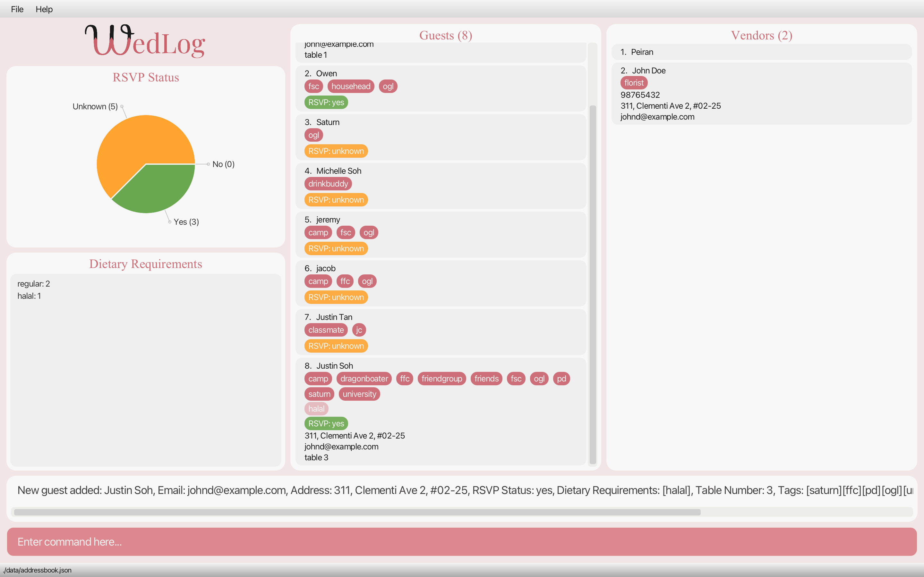This screenshot has width=924, height=577.
Task: Click the command input field
Action: coord(461,541)
